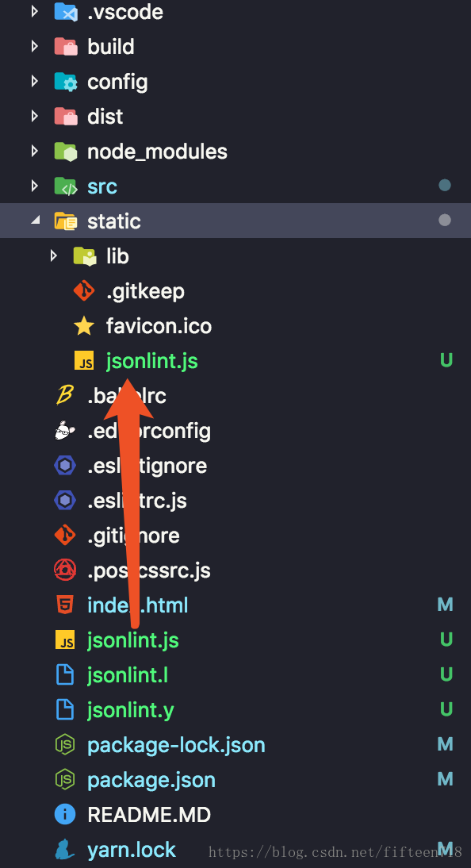Click the blue info icon beside README.MD
Viewport: 471px width, 868px height.
[x=65, y=814]
